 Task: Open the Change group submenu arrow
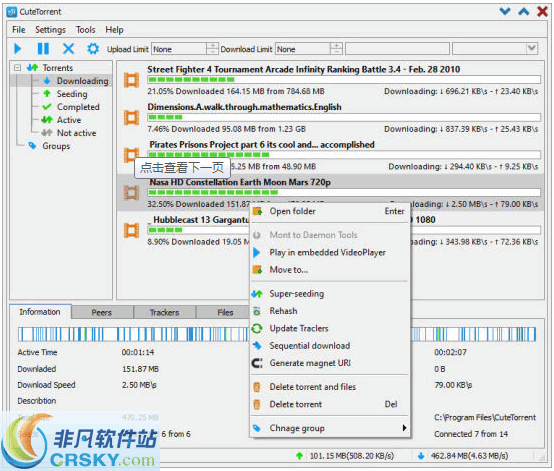[404, 428]
